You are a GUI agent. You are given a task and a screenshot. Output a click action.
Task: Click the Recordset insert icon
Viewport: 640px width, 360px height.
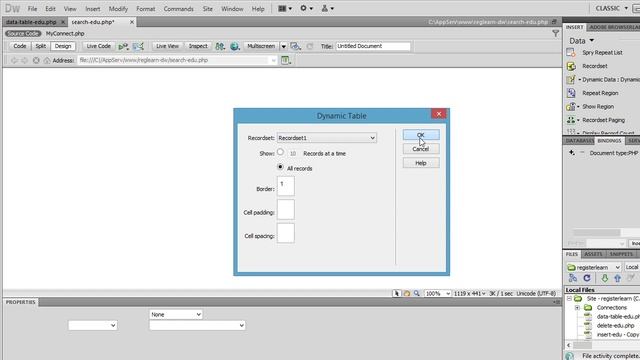[571, 66]
